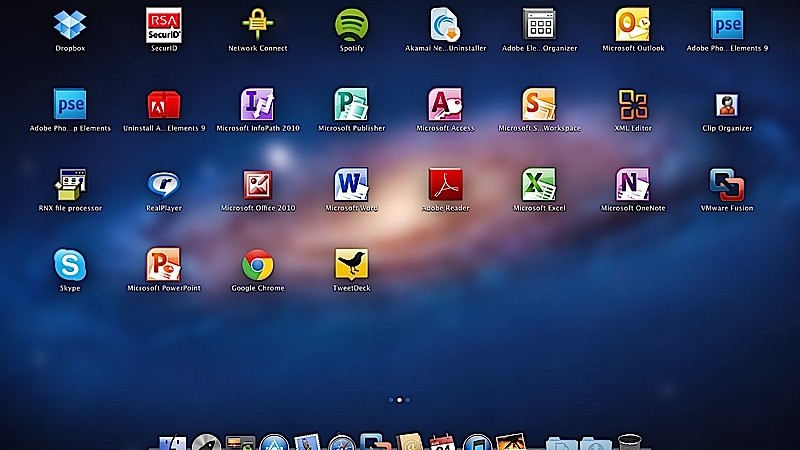This screenshot has height=450, width=800.
Task: Launch Spotify
Action: pyautogui.click(x=351, y=24)
